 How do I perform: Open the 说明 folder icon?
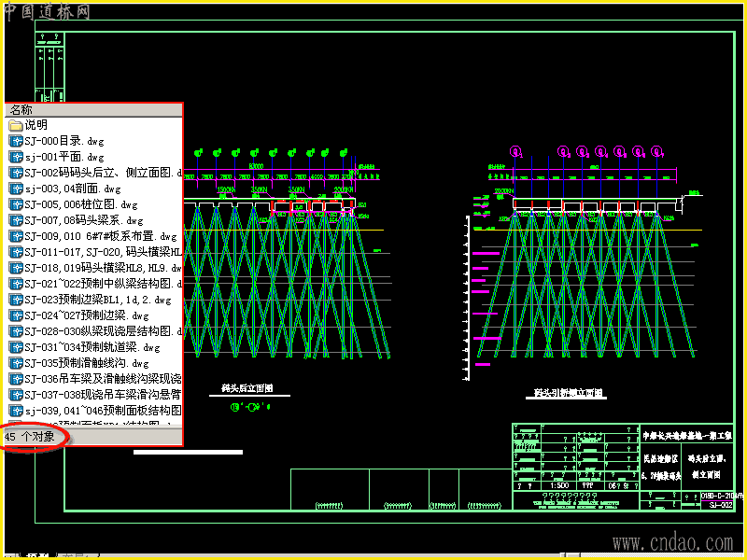click(x=16, y=125)
